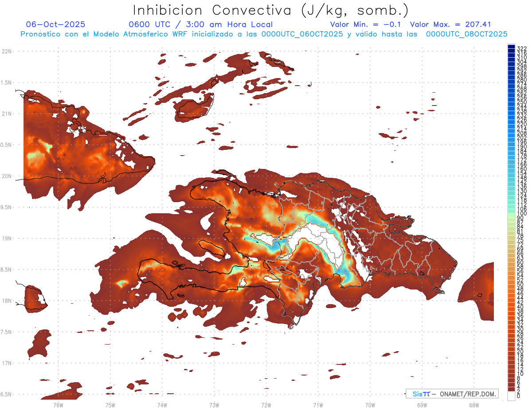Pick the dark blue 322 swatch on color scale

tap(511, 47)
